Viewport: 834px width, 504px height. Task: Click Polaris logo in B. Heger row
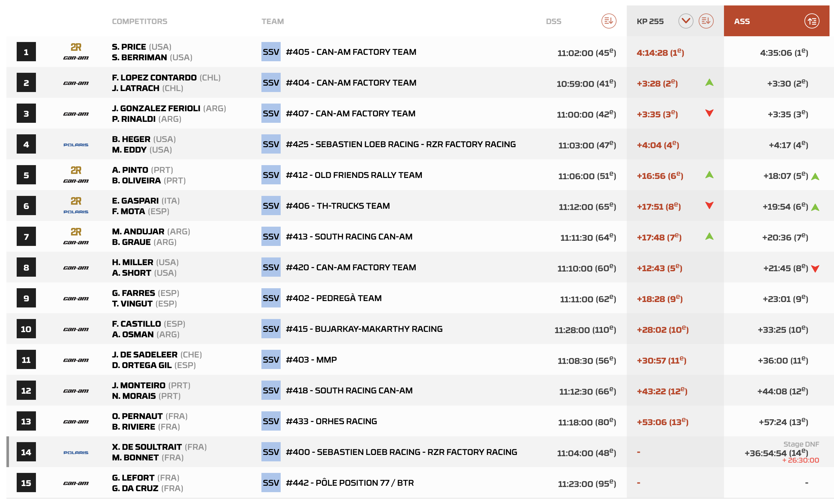tap(76, 145)
